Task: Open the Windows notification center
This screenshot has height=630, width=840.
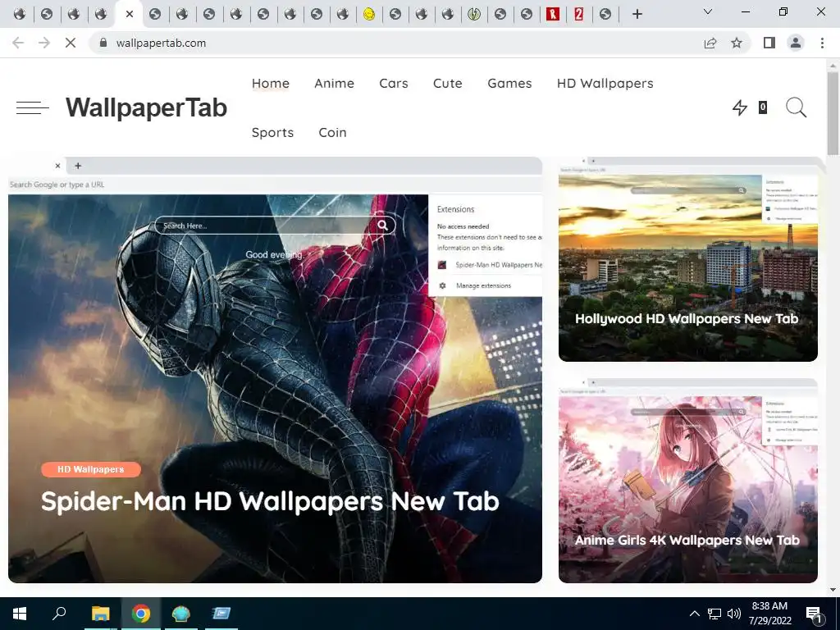Action: pyautogui.click(x=815, y=614)
